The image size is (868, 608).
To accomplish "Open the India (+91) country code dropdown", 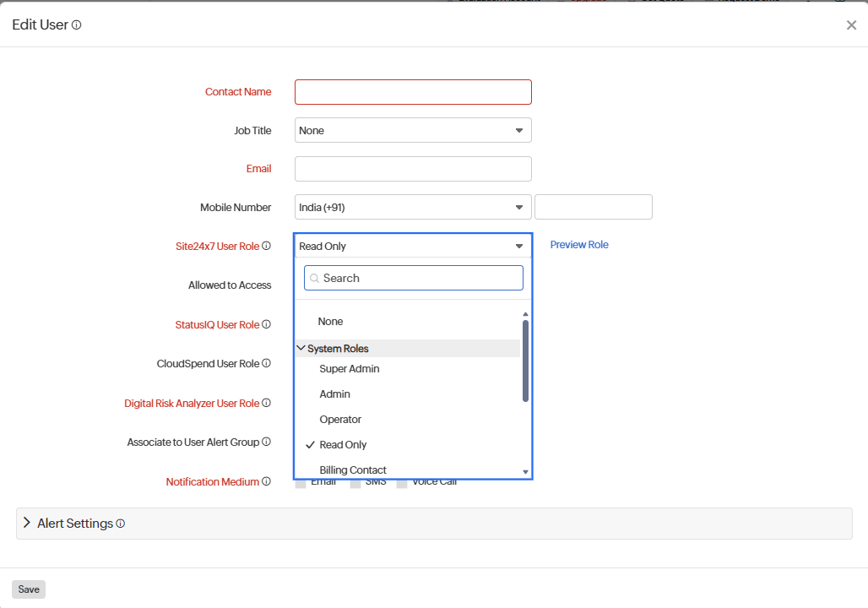I will coord(413,207).
